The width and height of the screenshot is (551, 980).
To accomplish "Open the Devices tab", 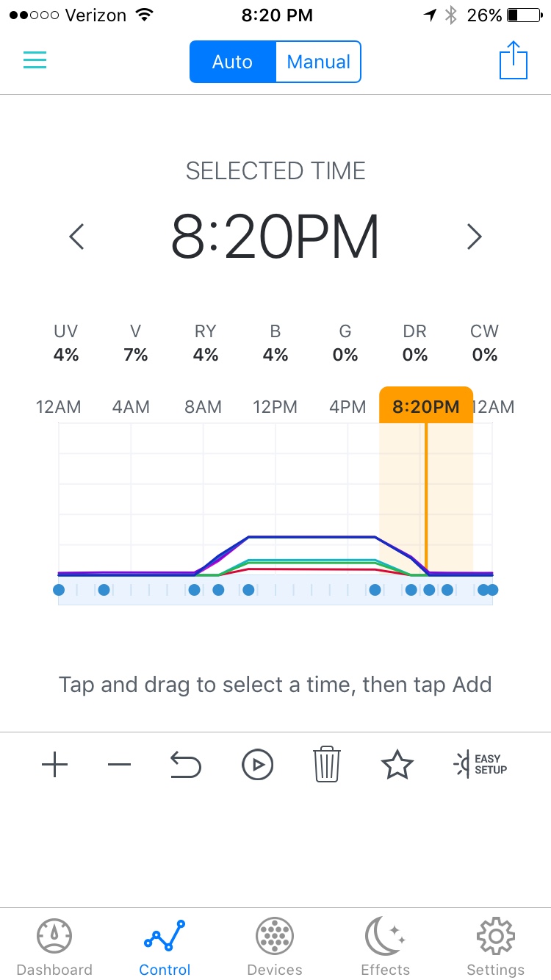I will pos(275,947).
